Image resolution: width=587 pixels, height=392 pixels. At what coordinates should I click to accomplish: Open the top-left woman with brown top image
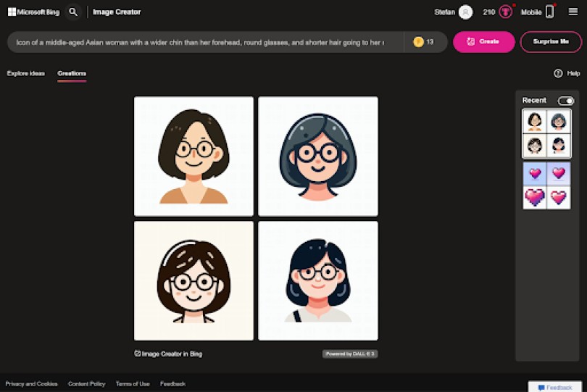pyautogui.click(x=193, y=157)
